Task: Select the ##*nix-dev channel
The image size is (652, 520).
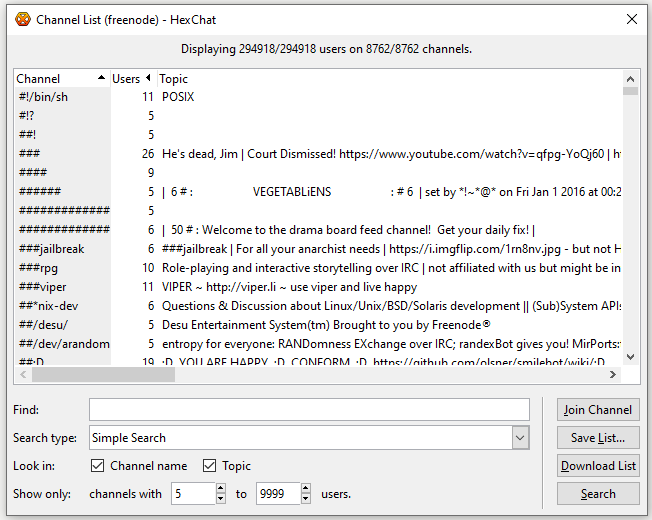Action: tap(318, 306)
